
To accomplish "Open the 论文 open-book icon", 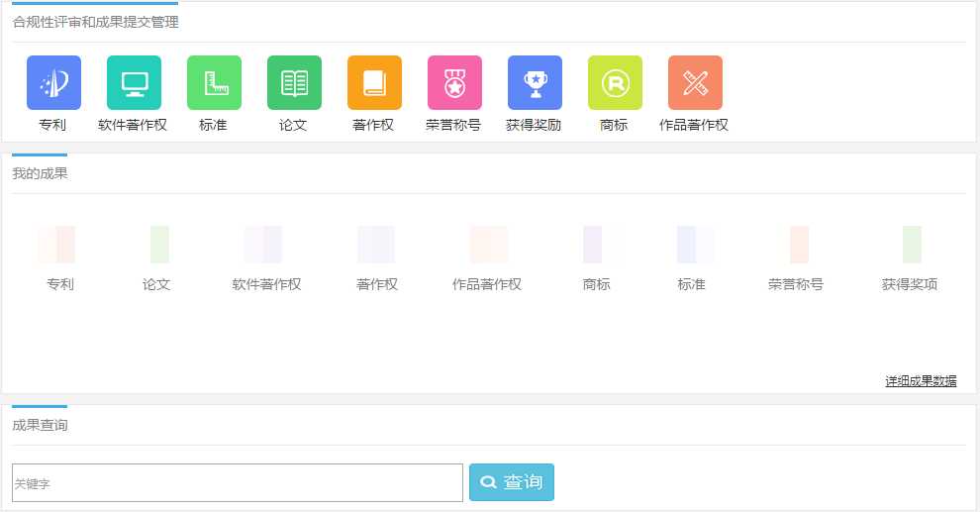I will pyautogui.click(x=294, y=82).
